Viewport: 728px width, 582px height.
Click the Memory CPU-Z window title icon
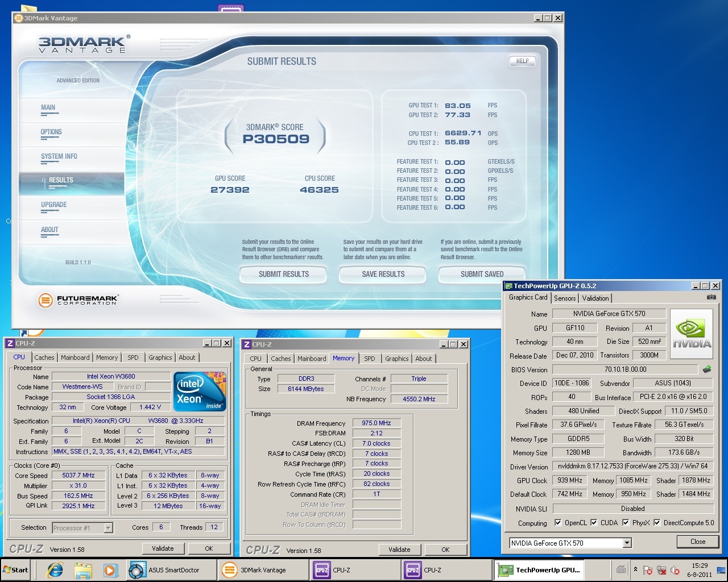[x=247, y=344]
